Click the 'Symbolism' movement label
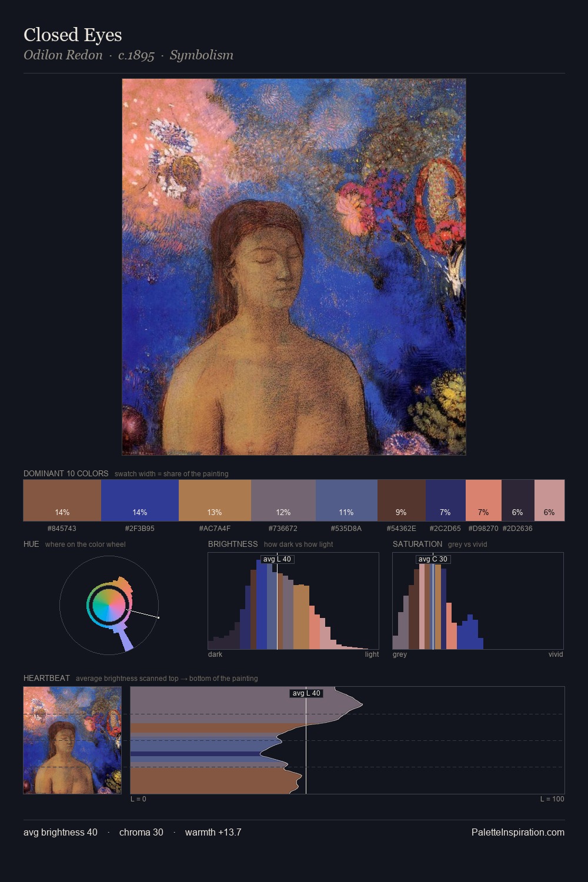The image size is (588, 882). pyautogui.click(x=202, y=55)
